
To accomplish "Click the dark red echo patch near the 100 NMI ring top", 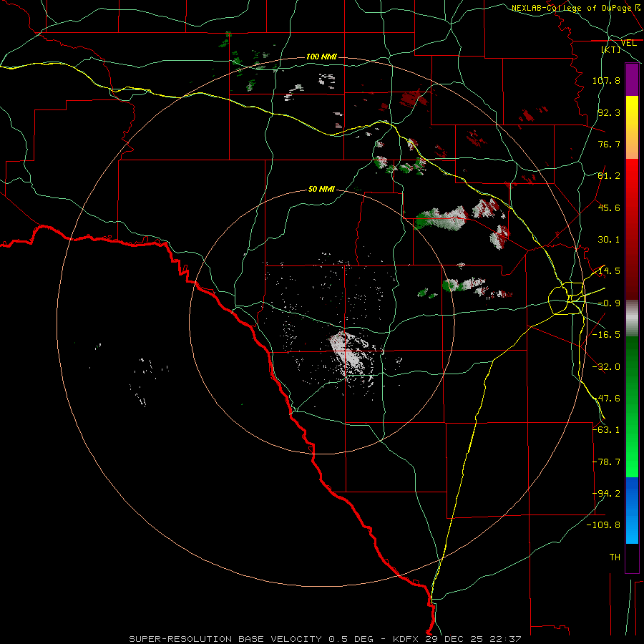I will [413, 99].
